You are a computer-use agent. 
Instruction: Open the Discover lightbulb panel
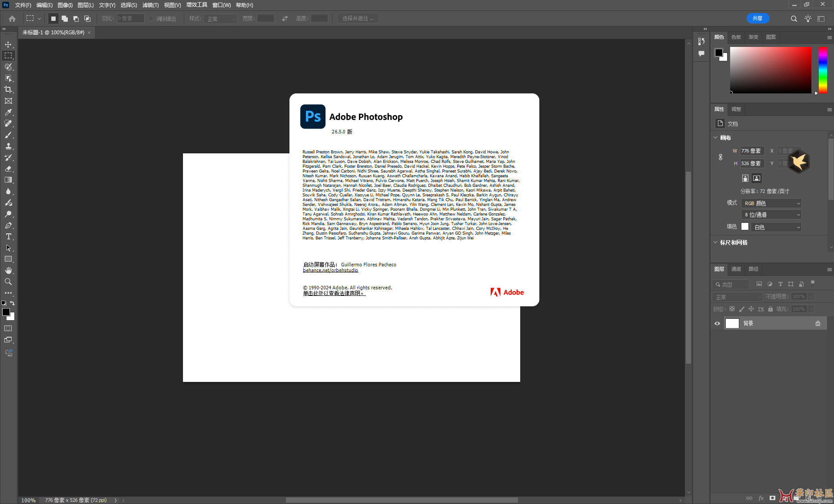pyautogui.click(x=807, y=19)
